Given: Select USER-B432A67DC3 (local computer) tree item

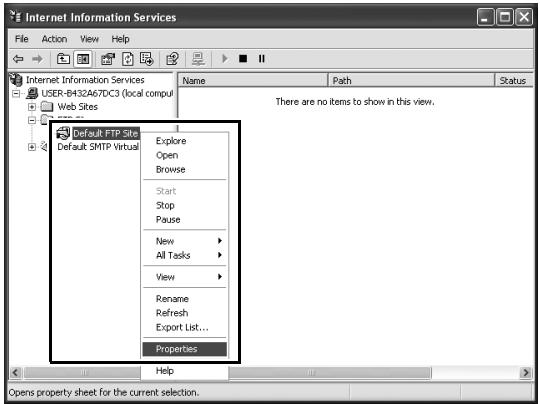Looking at the screenshot, I should tap(107, 93).
